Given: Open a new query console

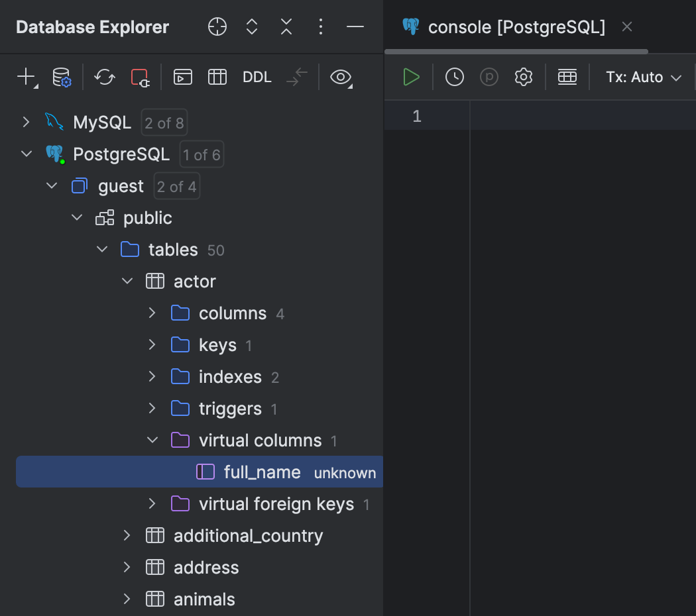Looking at the screenshot, I should 182,77.
